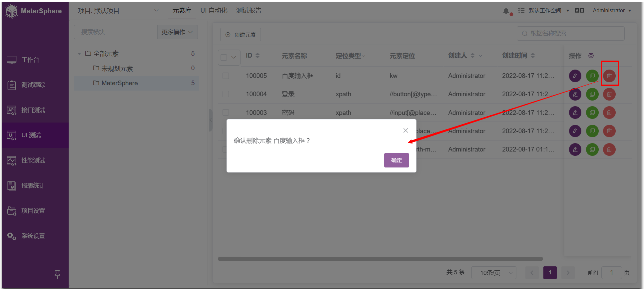Open the Administrator user menu

[612, 11]
